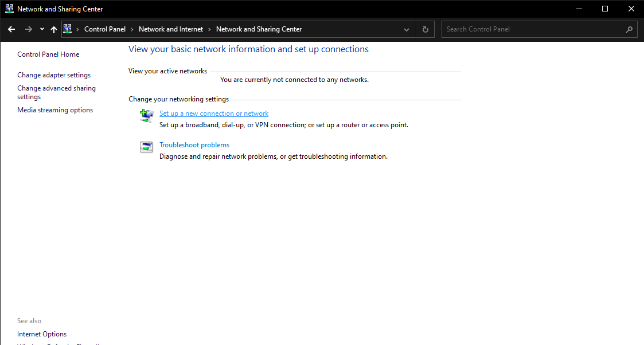Click 'Diagnose and repair network problems' description
This screenshot has width=644, height=345.
[x=273, y=156]
